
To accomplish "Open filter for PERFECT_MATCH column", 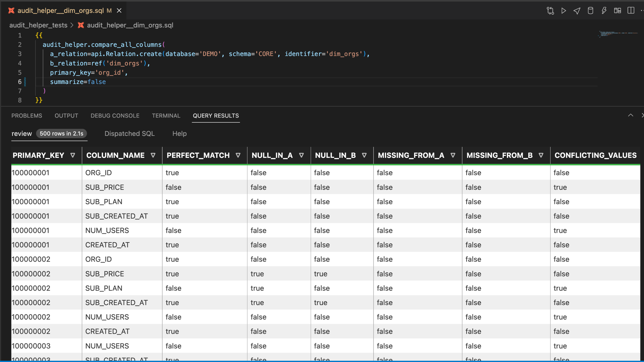I will pyautogui.click(x=238, y=155).
